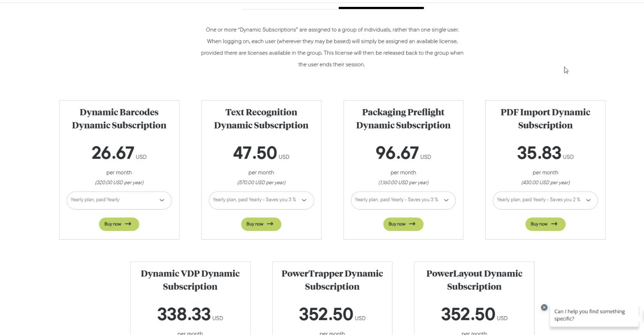644x335 pixels.
Task: Click chevron in Dynamic Barcodes plan selector
Action: coord(162,200)
